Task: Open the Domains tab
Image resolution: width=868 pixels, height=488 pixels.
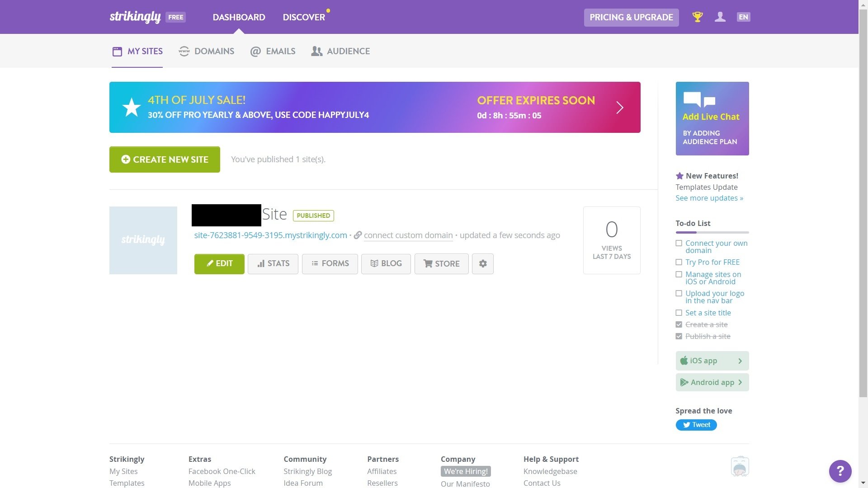Action: [206, 51]
